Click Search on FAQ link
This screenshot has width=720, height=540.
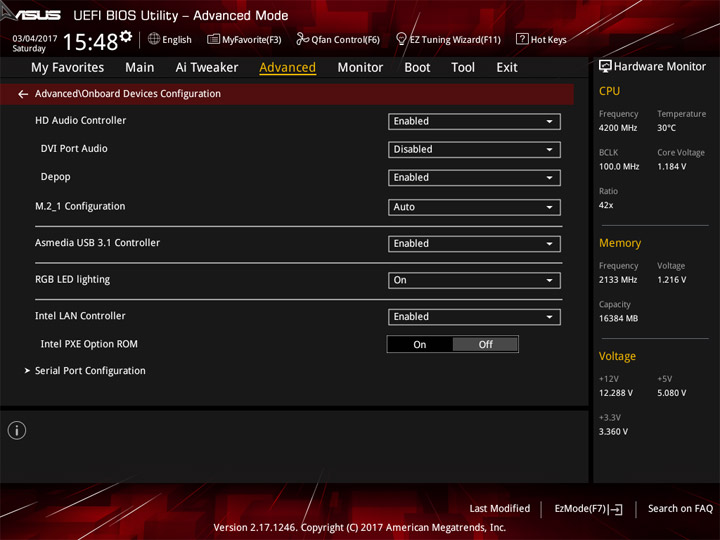[x=680, y=509]
